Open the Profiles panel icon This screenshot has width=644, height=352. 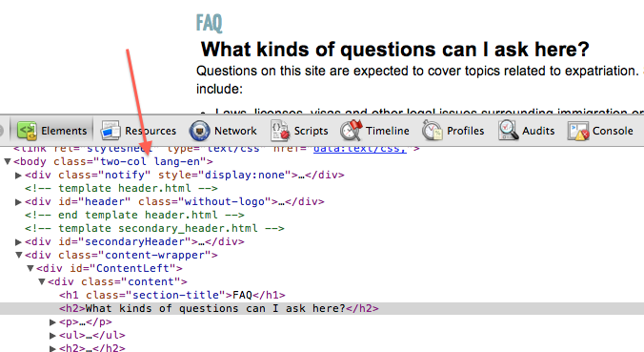tap(433, 131)
